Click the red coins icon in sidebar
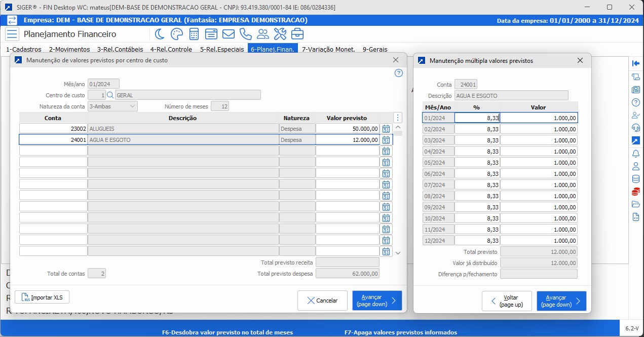The image size is (644, 337). coord(636,192)
